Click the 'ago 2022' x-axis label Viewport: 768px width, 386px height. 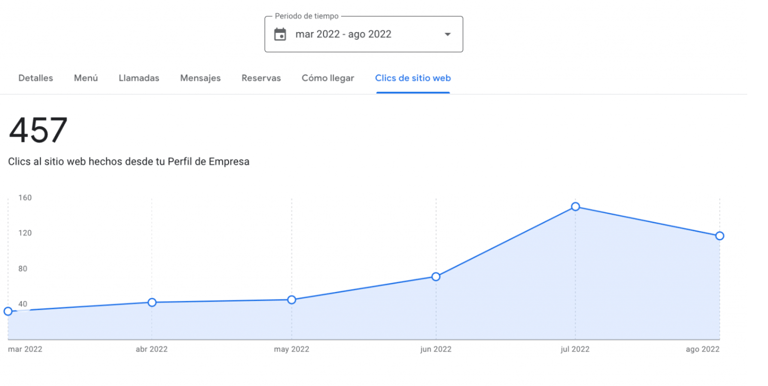tap(702, 349)
